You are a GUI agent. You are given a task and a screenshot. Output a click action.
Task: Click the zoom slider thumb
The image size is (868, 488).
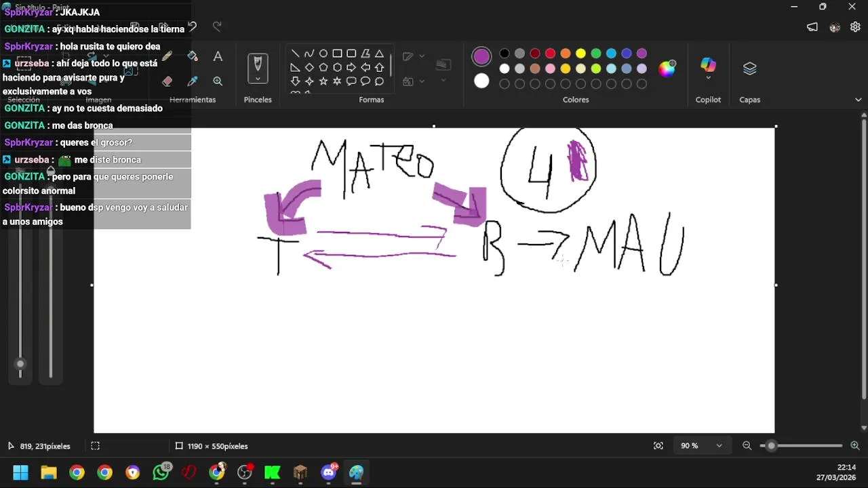pos(771,446)
